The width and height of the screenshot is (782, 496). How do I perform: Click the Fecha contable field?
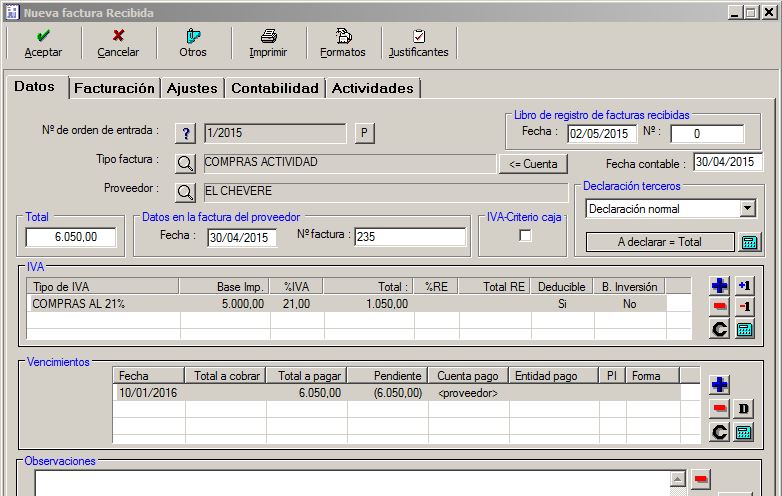coord(728,162)
